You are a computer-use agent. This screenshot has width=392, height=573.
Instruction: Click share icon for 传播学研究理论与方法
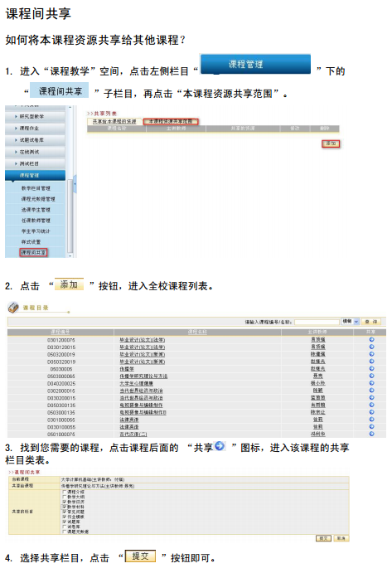tap(371, 376)
